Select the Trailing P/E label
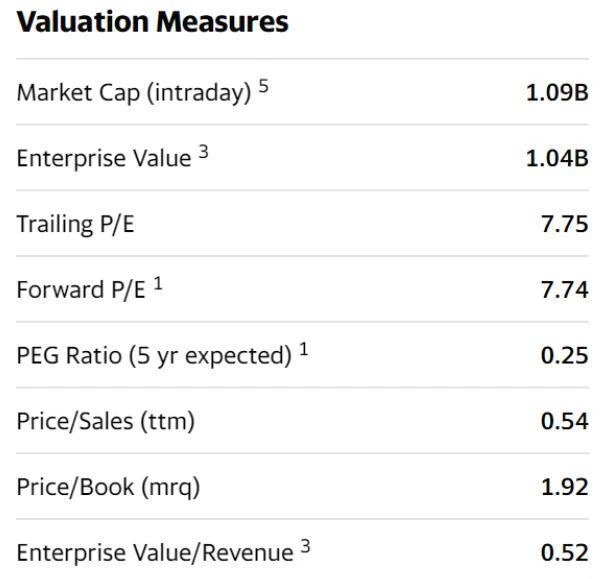The width and height of the screenshot is (605, 579). click(x=75, y=224)
